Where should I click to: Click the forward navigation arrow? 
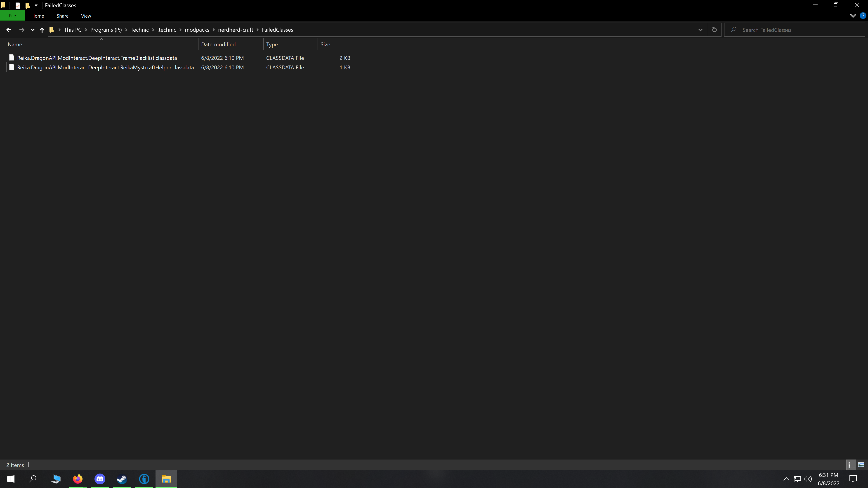(21, 30)
